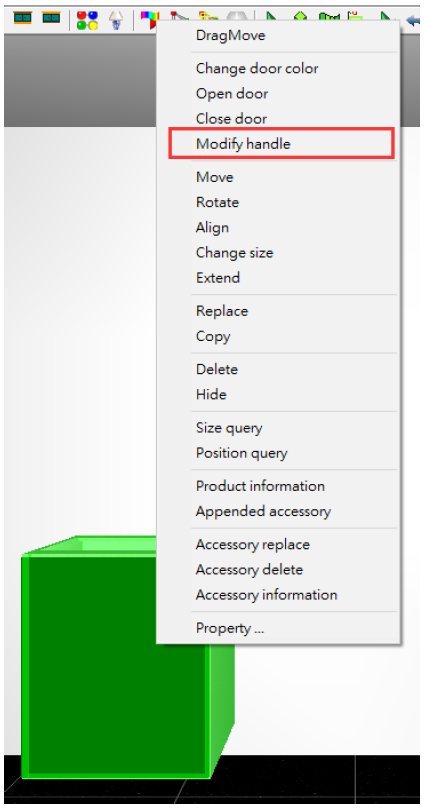Select Change door color menu entry

pyautogui.click(x=257, y=69)
